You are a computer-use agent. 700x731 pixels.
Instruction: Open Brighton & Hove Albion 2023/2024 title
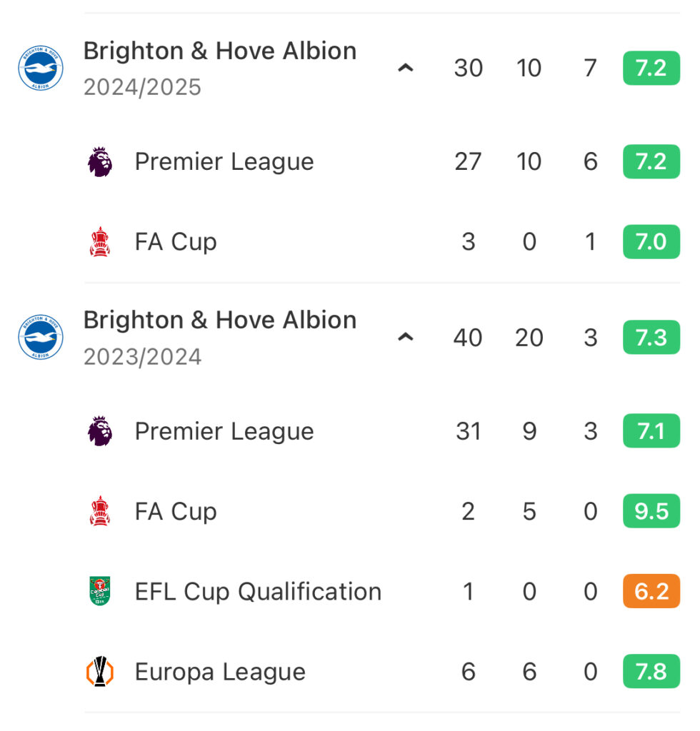(x=220, y=321)
